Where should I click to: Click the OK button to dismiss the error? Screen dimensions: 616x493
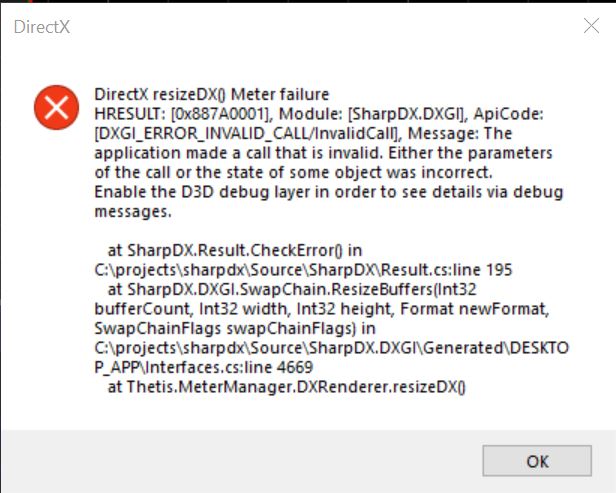click(x=537, y=461)
